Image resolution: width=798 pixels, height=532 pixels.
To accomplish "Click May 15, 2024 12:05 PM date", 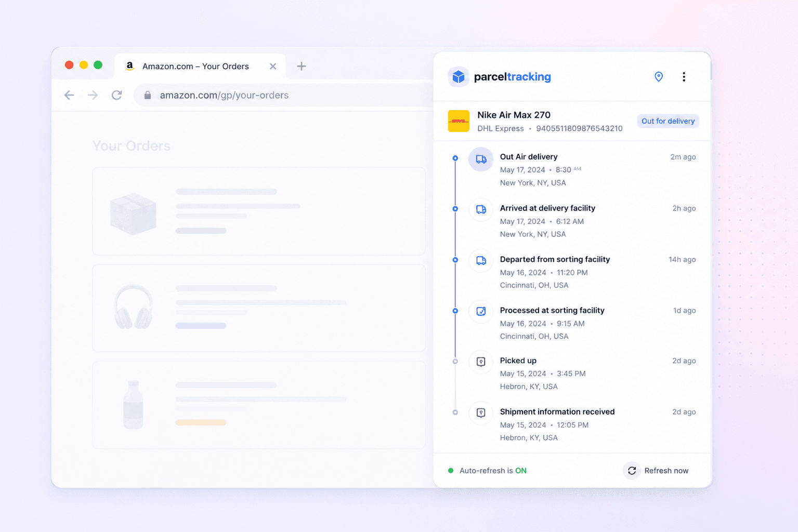I will tap(544, 425).
